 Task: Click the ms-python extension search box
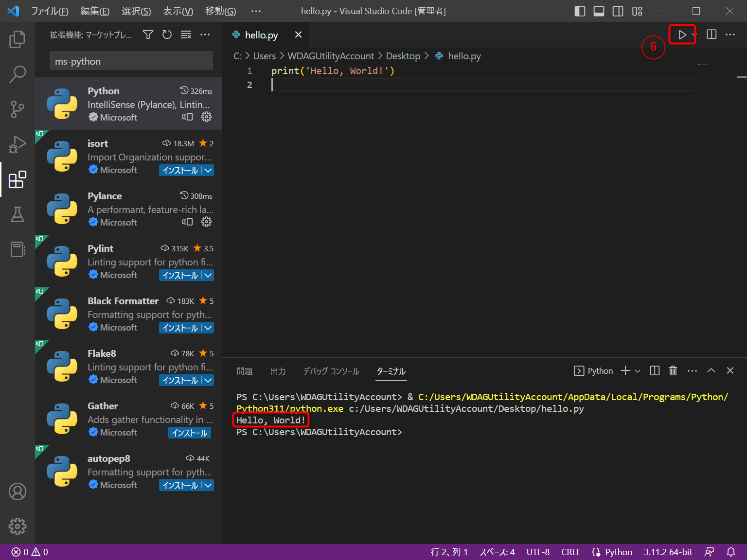[131, 61]
